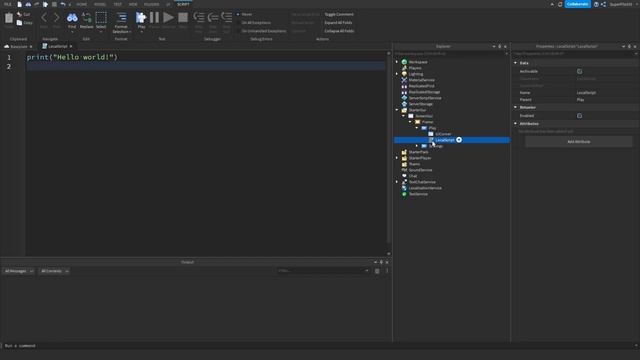This screenshot has width=640, height=360.
Task: Start playtest with the Play icon
Action: coord(141,18)
